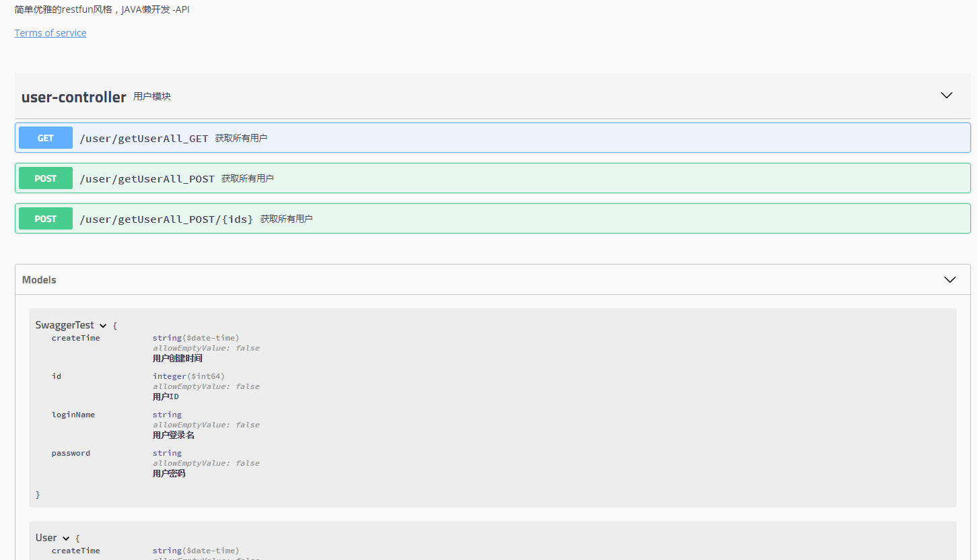Image resolution: width=977 pixels, height=560 pixels.
Task: Click POST badge for /user/getUserAll_POST/{ids}
Action: pyautogui.click(x=46, y=219)
